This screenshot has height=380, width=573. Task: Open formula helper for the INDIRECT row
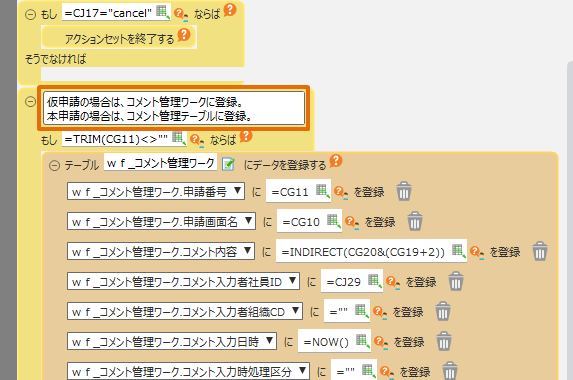click(477, 252)
